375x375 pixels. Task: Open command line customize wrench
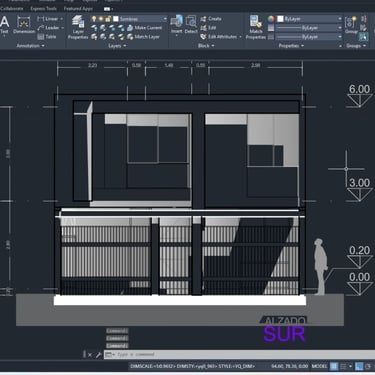point(98,355)
